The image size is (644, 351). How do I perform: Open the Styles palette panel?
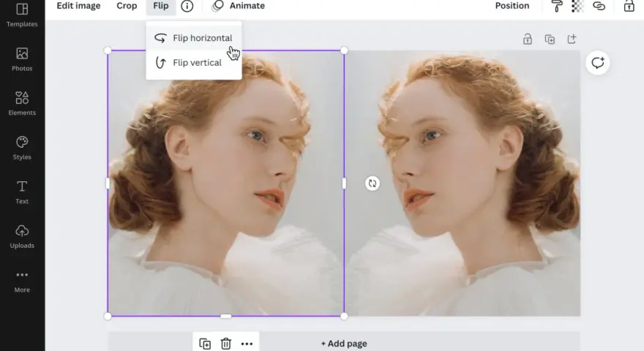(22, 148)
